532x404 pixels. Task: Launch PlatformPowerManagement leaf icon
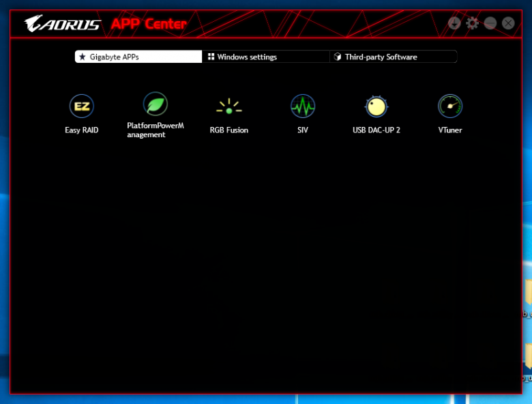pyautogui.click(x=156, y=104)
